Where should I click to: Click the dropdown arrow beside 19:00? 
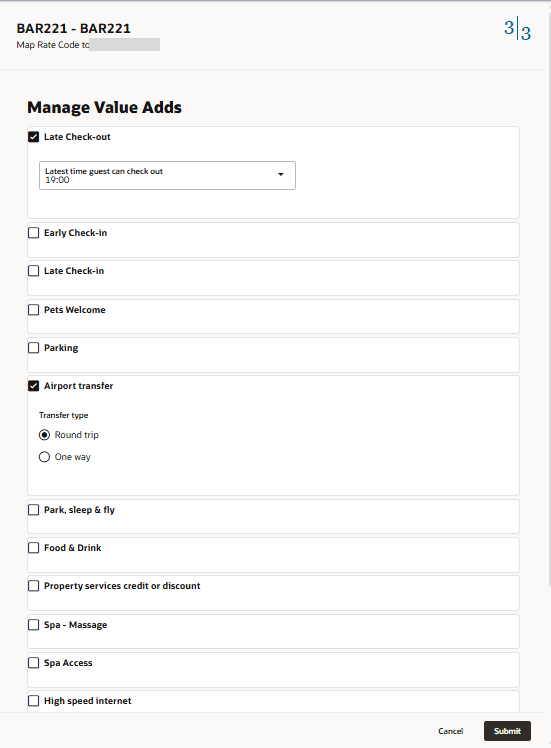coord(281,175)
